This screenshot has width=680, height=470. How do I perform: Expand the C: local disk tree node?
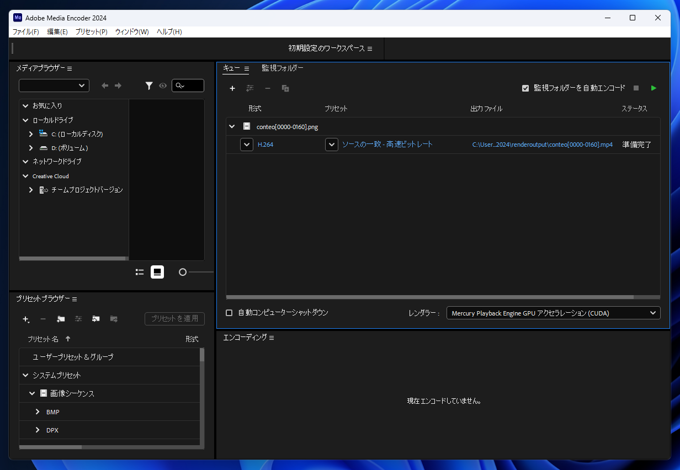[31, 134]
